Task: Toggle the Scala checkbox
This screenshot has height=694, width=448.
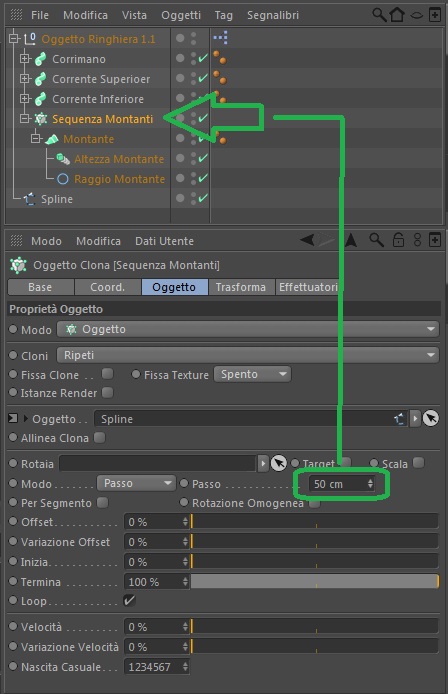Action: 418,463
